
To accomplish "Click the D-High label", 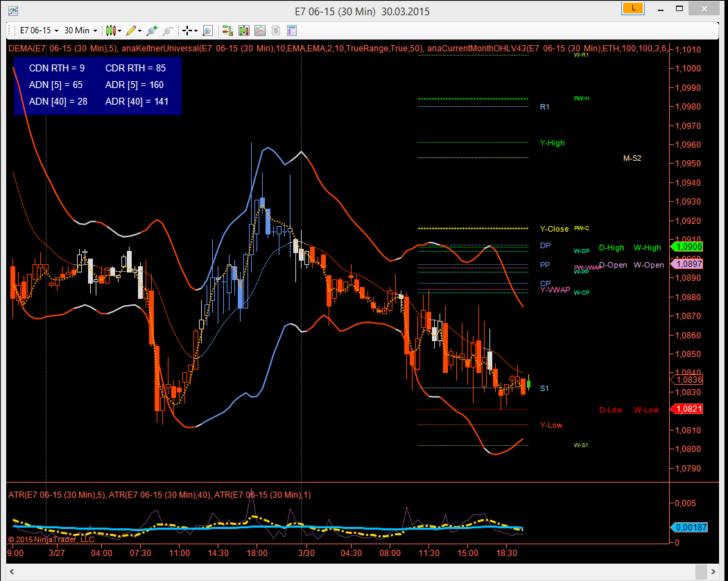I will (612, 248).
